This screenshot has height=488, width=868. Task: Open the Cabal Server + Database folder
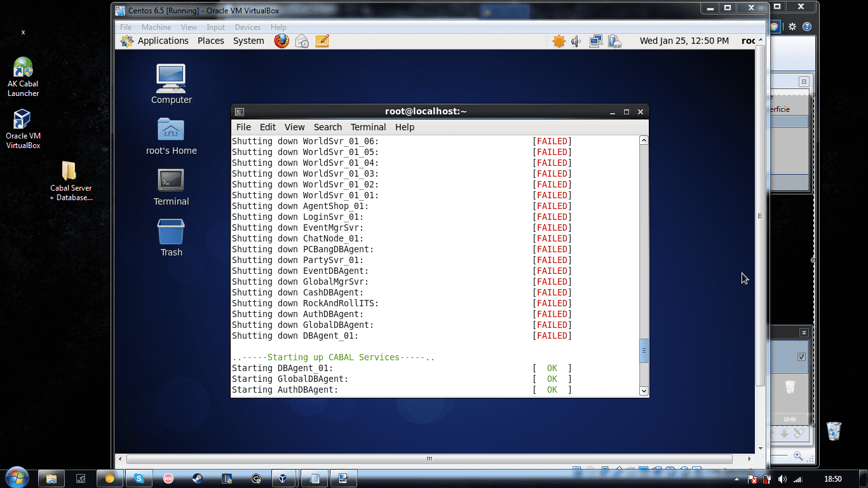pyautogui.click(x=71, y=180)
